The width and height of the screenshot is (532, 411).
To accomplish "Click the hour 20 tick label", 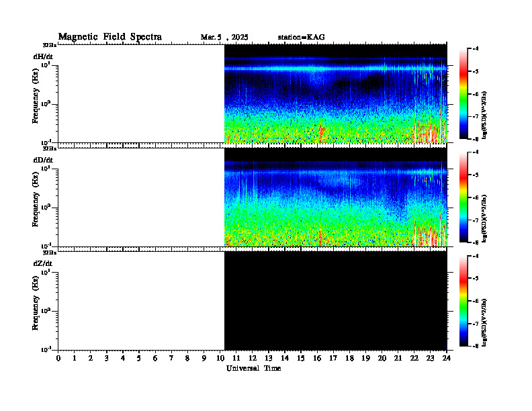I will click(382, 359).
